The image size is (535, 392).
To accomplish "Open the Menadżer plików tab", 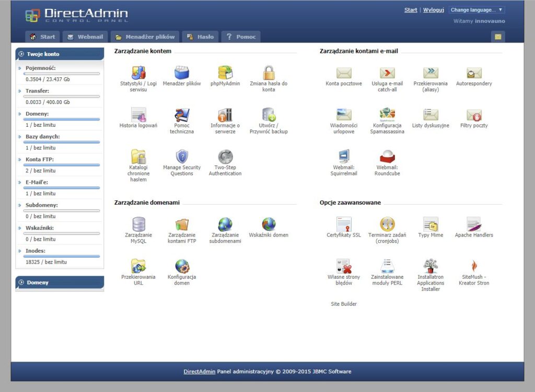I will pos(145,37).
